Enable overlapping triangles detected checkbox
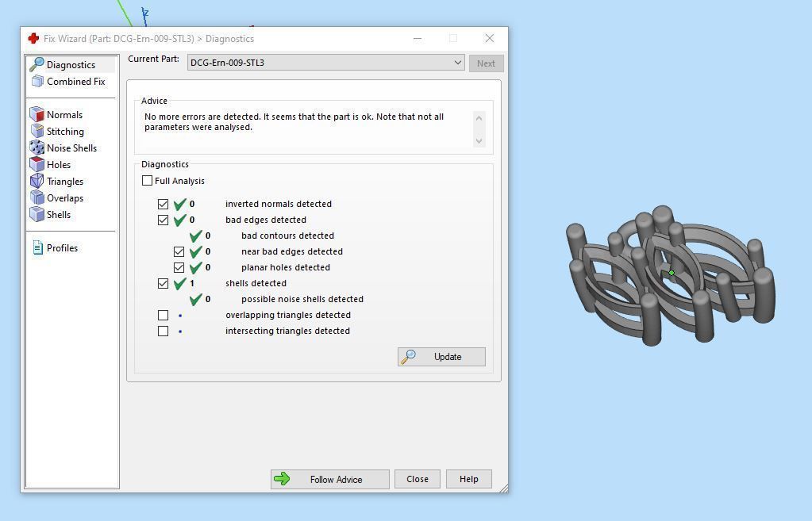The height and width of the screenshot is (521, 812). 164,315
